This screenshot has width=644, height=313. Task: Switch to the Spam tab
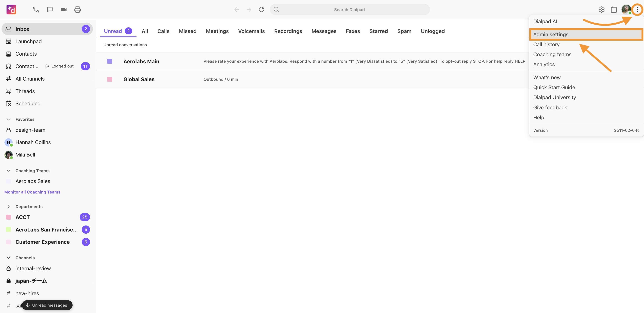click(x=404, y=31)
